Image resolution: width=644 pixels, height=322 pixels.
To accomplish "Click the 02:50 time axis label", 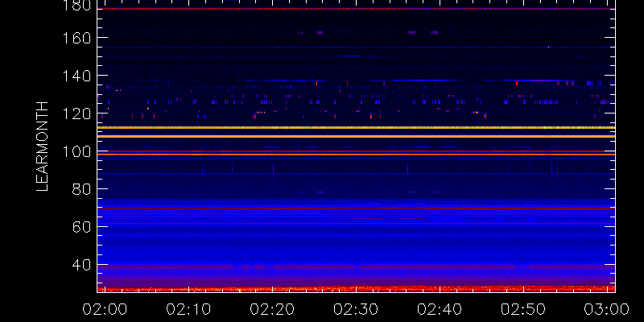I will coord(524,309).
